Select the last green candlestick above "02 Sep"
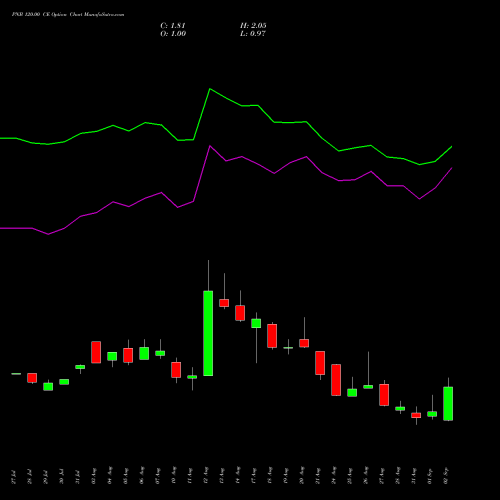This screenshot has height=500, width=500. tap(448, 404)
